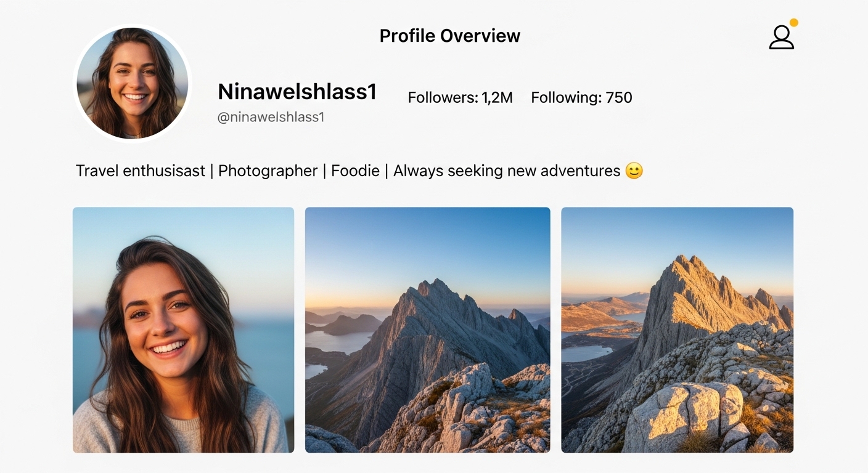Click the lake in the rightmost photo
868x473 pixels.
pos(586,353)
